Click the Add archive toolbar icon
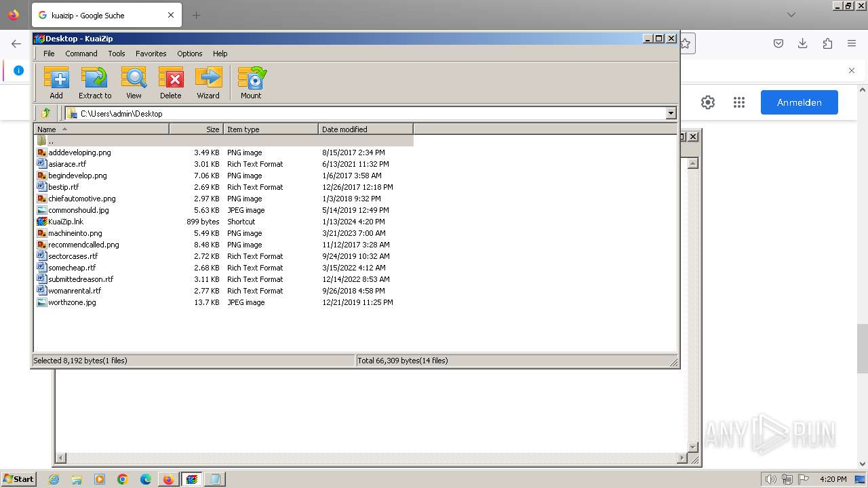Screen dimensions: 868x488 [56, 83]
